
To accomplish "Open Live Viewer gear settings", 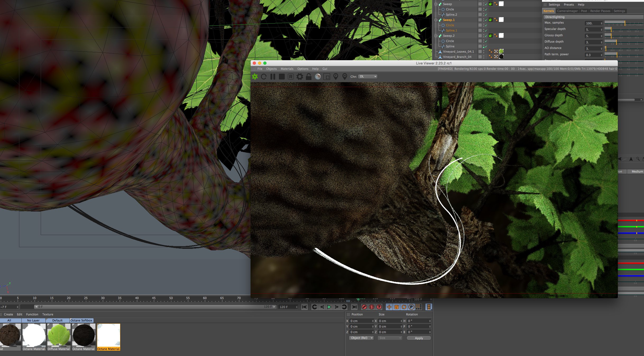I will click(x=300, y=77).
